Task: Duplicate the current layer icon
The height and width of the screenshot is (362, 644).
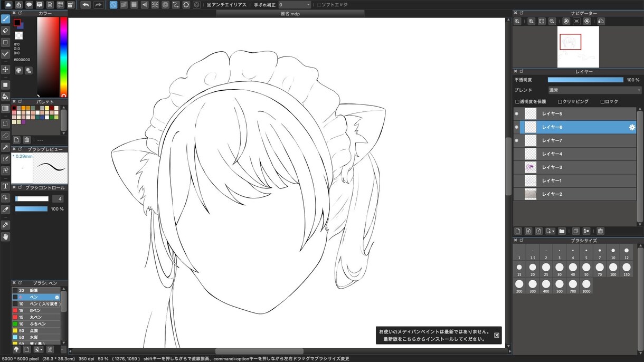Action: coord(576,231)
